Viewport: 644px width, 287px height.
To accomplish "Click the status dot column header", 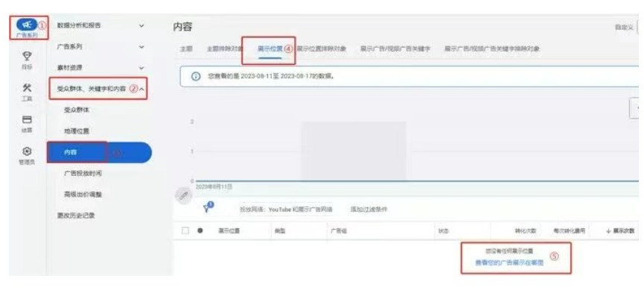I will (200, 231).
